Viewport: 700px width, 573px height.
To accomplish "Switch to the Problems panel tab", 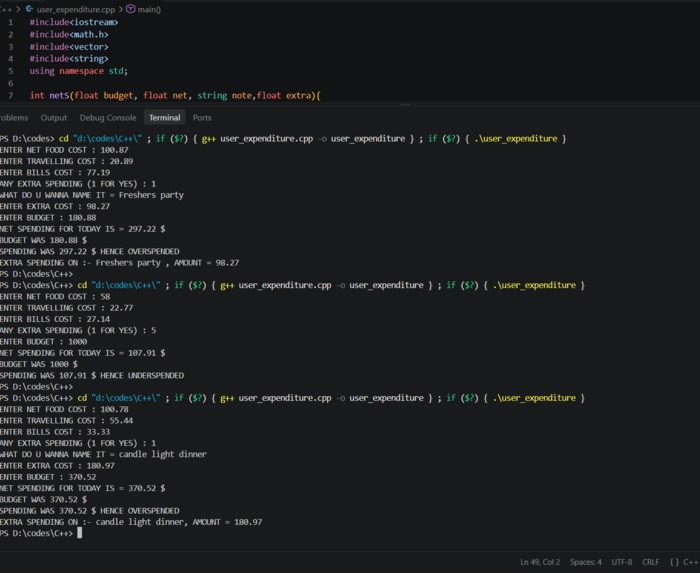I will (x=13, y=118).
